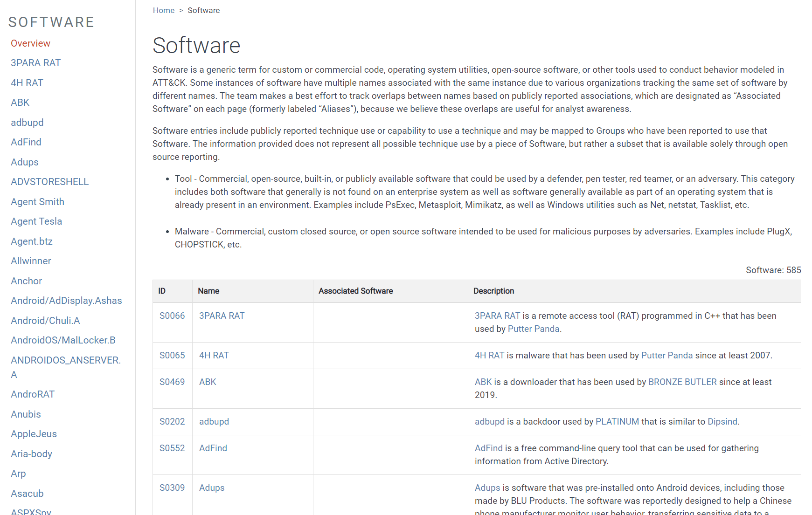The image size is (812, 515).
Task: Open adbupd in the Name column
Action: (214, 421)
